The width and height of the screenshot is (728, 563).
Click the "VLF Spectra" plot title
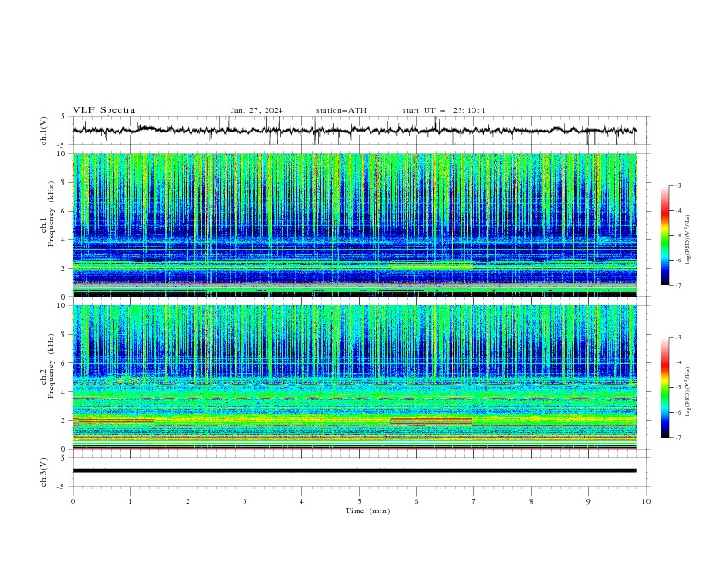pyautogui.click(x=104, y=110)
